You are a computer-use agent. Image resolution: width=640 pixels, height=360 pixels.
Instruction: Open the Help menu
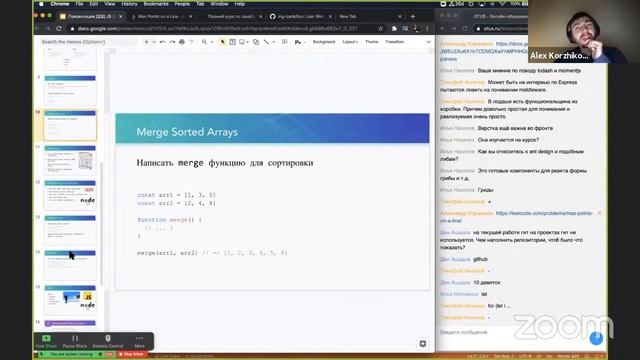[x=240, y=4]
